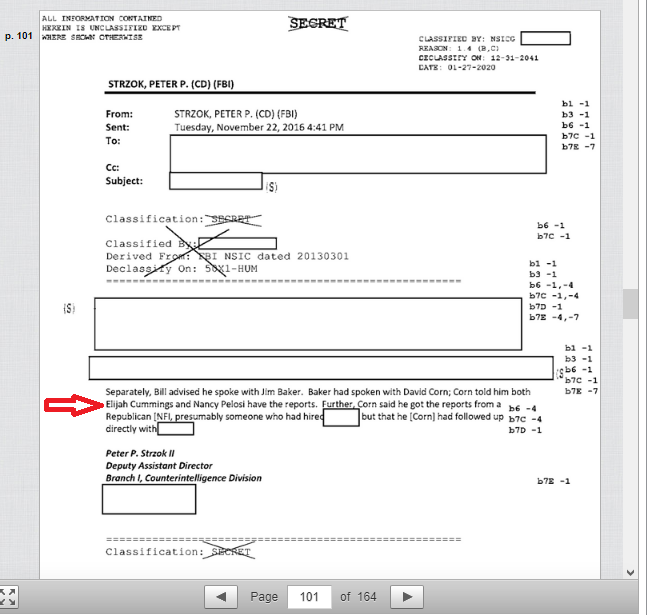
Task: Go to the previous page
Action: point(221,597)
